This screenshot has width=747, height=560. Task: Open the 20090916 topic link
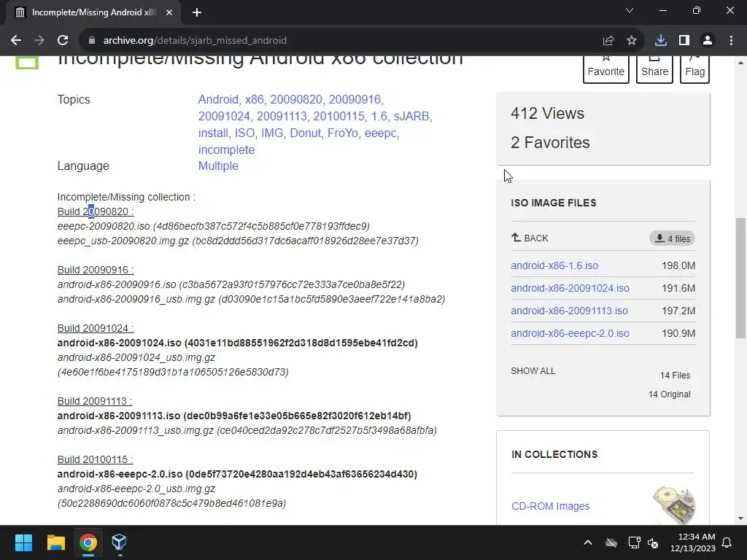pyautogui.click(x=355, y=99)
